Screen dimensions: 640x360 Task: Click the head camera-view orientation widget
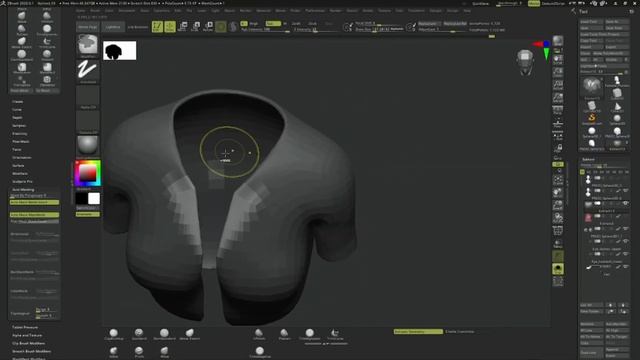click(525, 62)
